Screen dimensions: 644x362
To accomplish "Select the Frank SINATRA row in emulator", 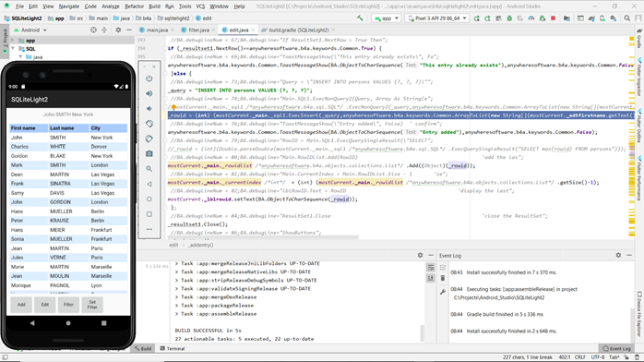I will coord(68,184).
